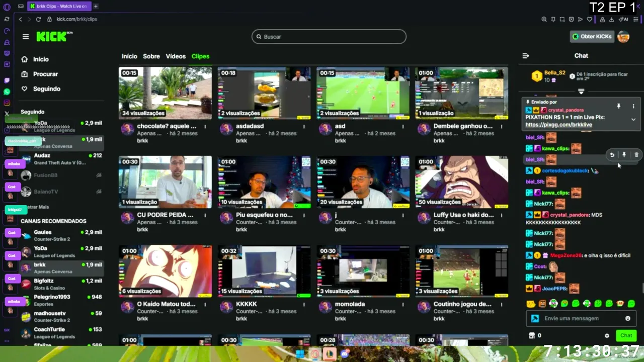Open the hamburger menu beside the KICK logo
Image resolution: width=644 pixels, height=362 pixels.
coord(26,37)
